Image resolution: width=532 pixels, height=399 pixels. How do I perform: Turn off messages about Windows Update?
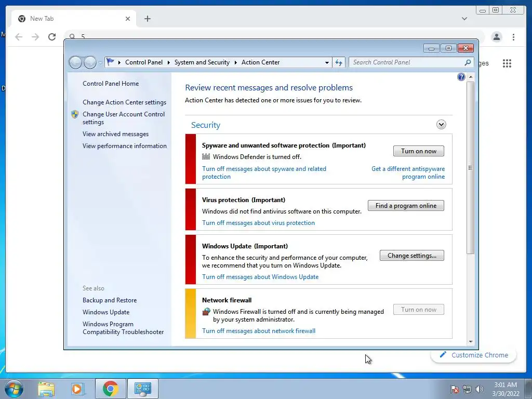tap(260, 277)
